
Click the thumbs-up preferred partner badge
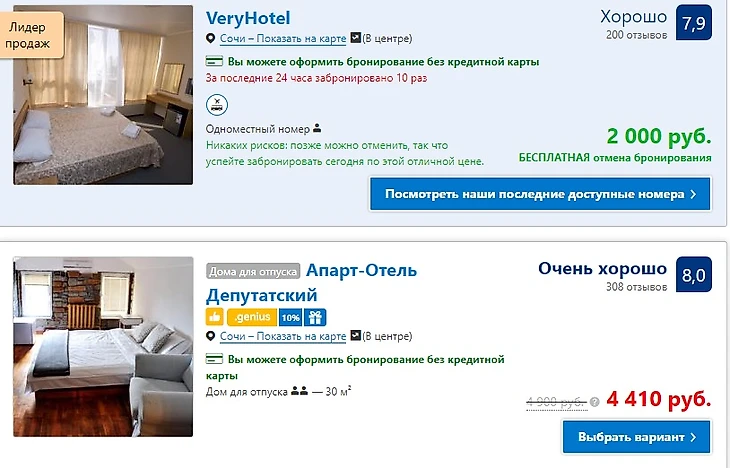(x=215, y=317)
